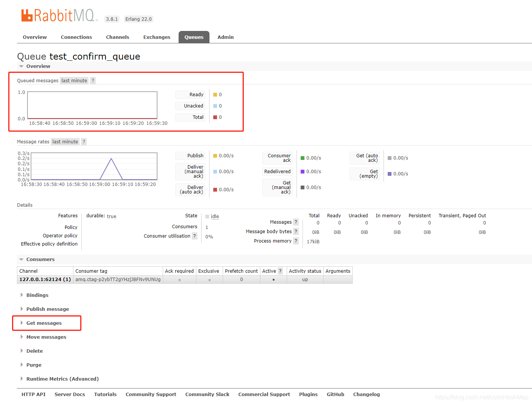This screenshot has width=532, height=404.
Task: Click the Consumer ack rate label
Action: point(278,158)
